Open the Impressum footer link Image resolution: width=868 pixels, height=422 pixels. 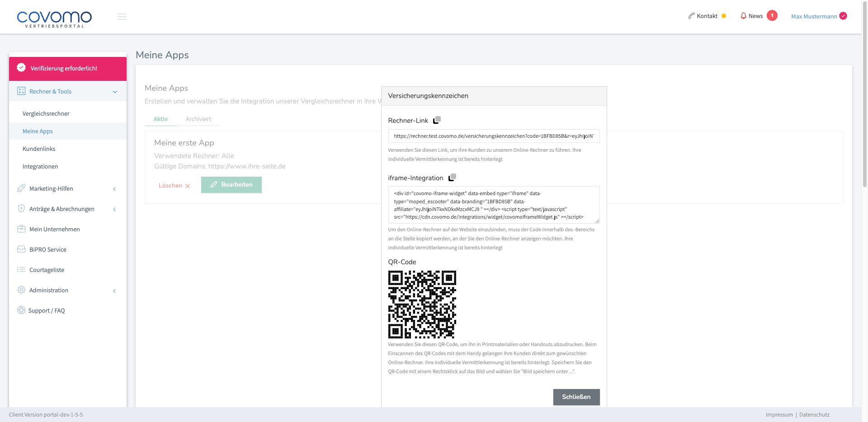[779, 414]
